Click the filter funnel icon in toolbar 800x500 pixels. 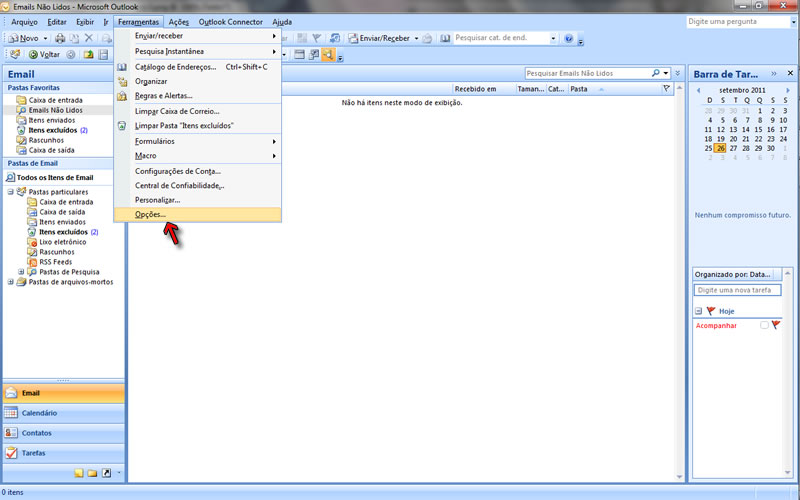[x=317, y=38]
